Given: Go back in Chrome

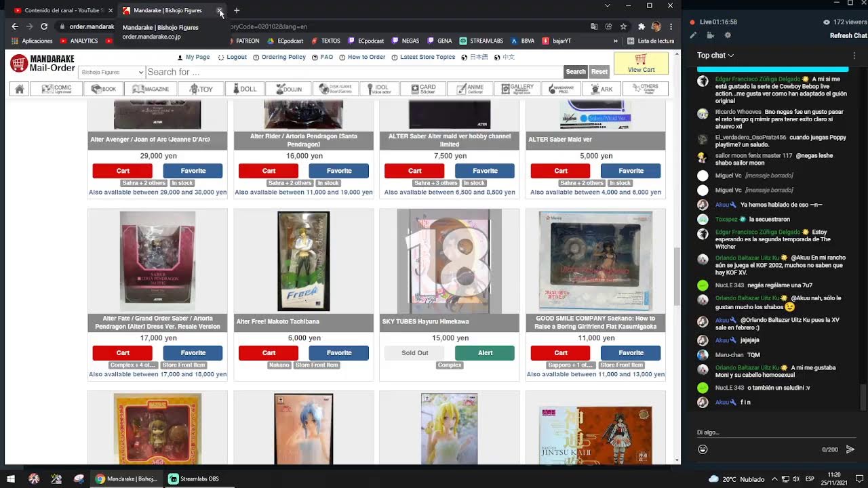Looking at the screenshot, I should 15,26.
